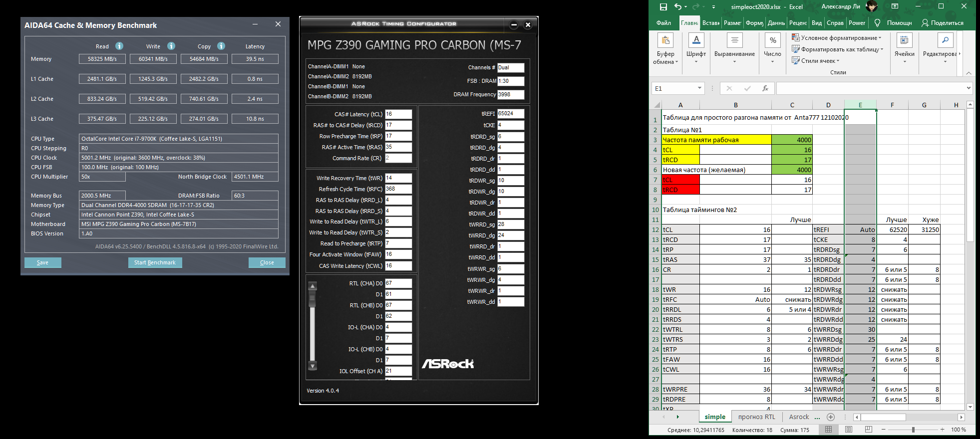Image resolution: width=980 pixels, height=439 pixels.
Task: Click the zoom in plus icon in Excel
Action: point(942,430)
